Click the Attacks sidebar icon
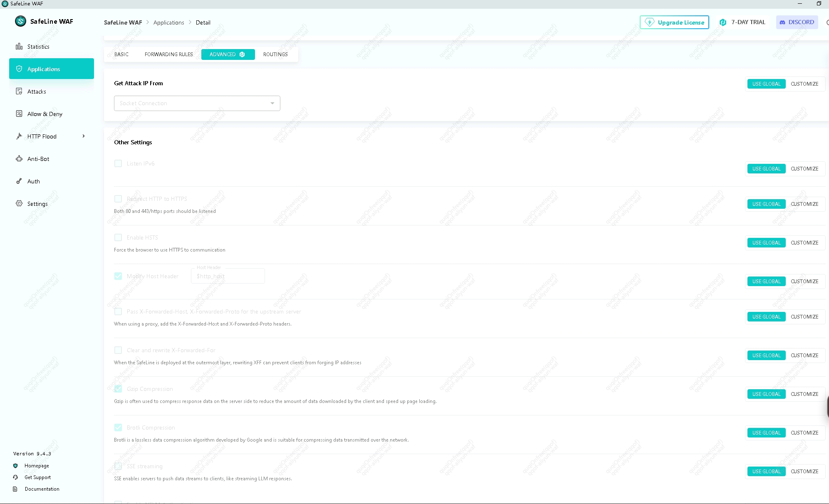Screen dimensions: 829x504 (x=19, y=91)
